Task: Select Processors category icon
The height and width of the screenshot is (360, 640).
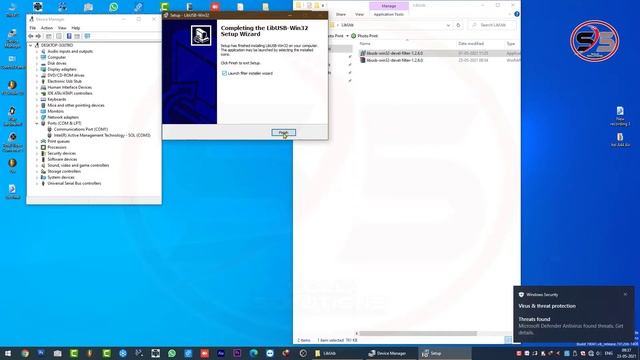Action: (43, 147)
